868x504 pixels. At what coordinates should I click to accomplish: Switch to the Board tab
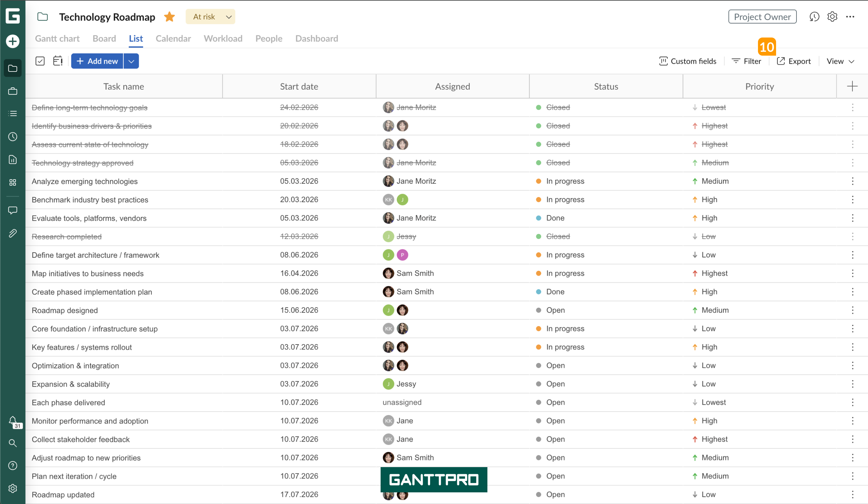(104, 38)
